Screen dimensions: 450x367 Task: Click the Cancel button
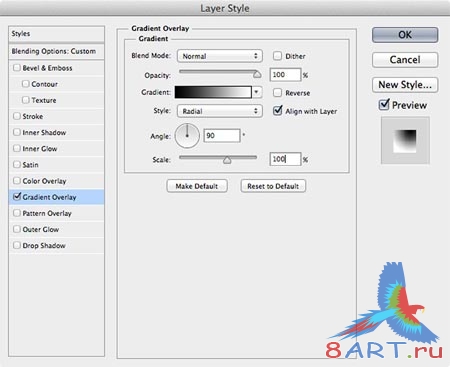[x=405, y=60]
